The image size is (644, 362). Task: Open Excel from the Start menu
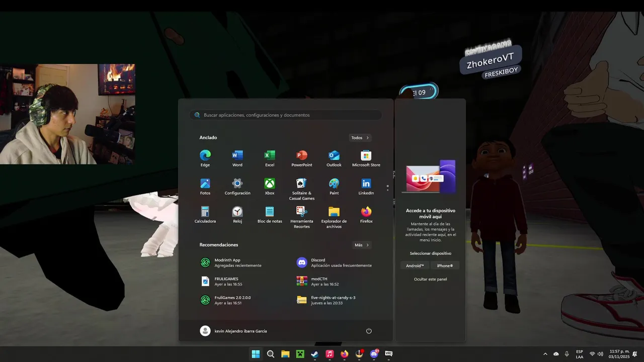pyautogui.click(x=270, y=158)
